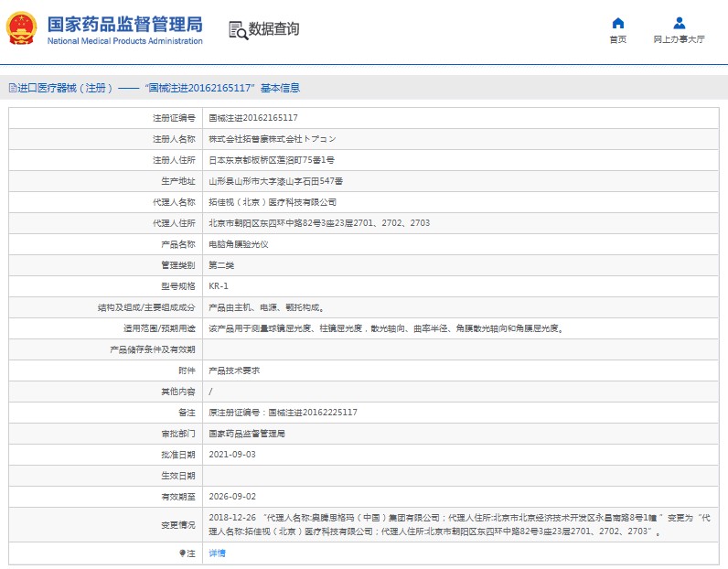Click the 有效期至 label
This screenshot has height=569, width=728.
[x=178, y=497]
